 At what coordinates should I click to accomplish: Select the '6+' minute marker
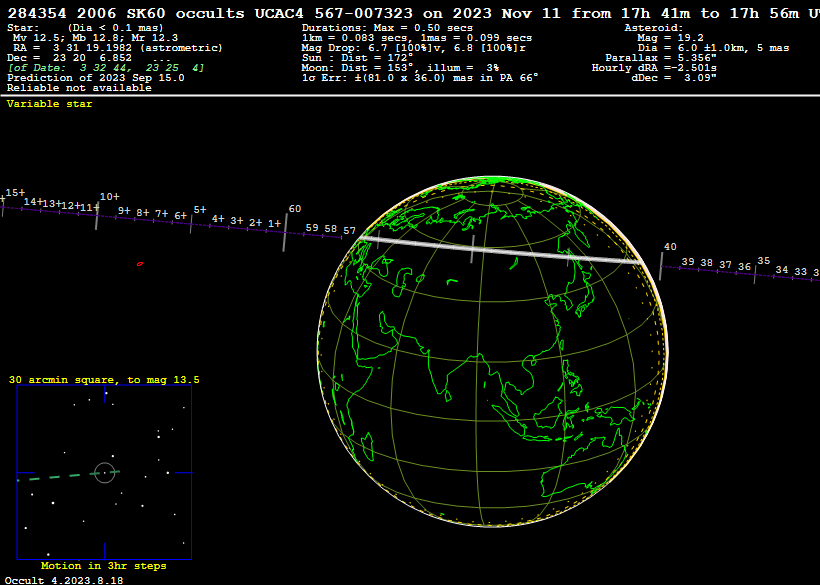point(180,215)
